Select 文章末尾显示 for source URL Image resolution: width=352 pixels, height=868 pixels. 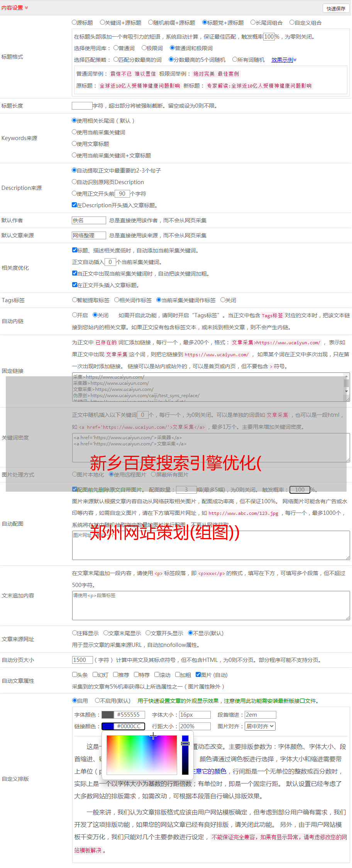click(x=106, y=633)
